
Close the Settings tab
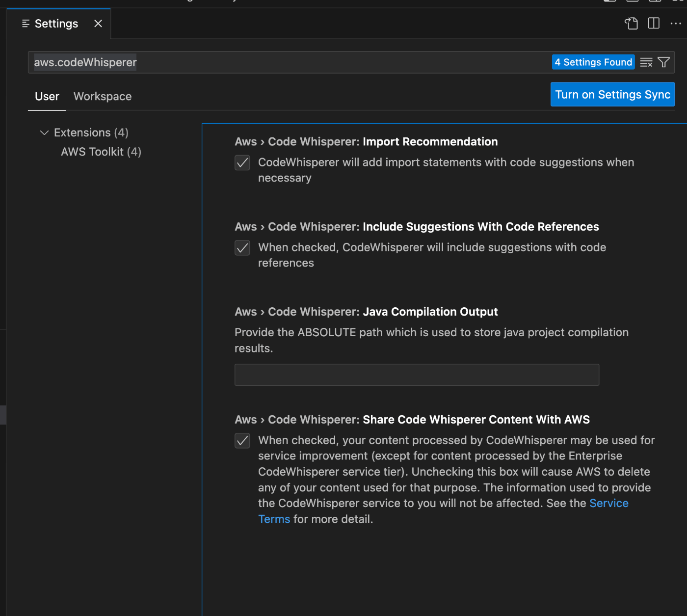pos(98,24)
